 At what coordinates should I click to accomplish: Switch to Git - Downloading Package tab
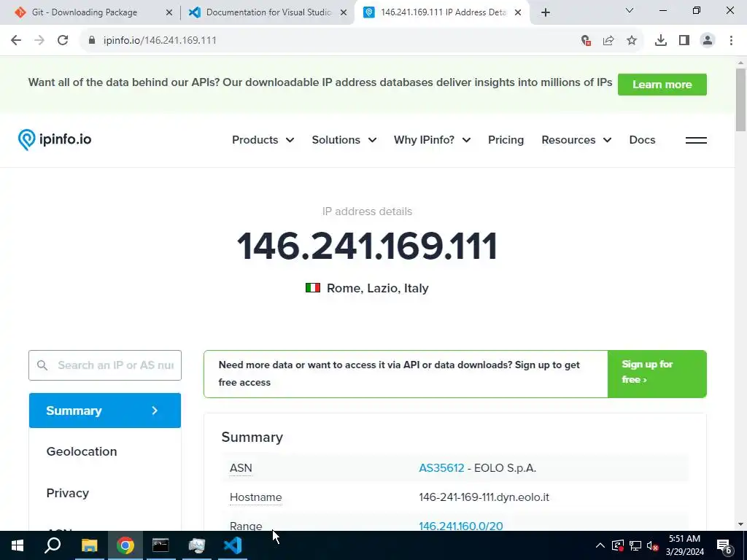pos(85,12)
